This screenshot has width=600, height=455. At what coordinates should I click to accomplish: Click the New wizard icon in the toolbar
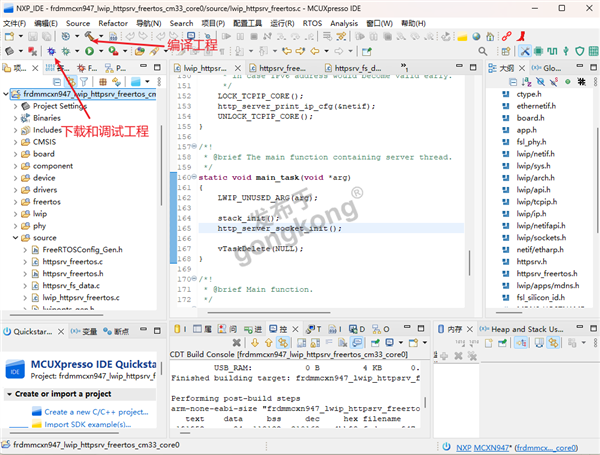[x=10, y=36]
